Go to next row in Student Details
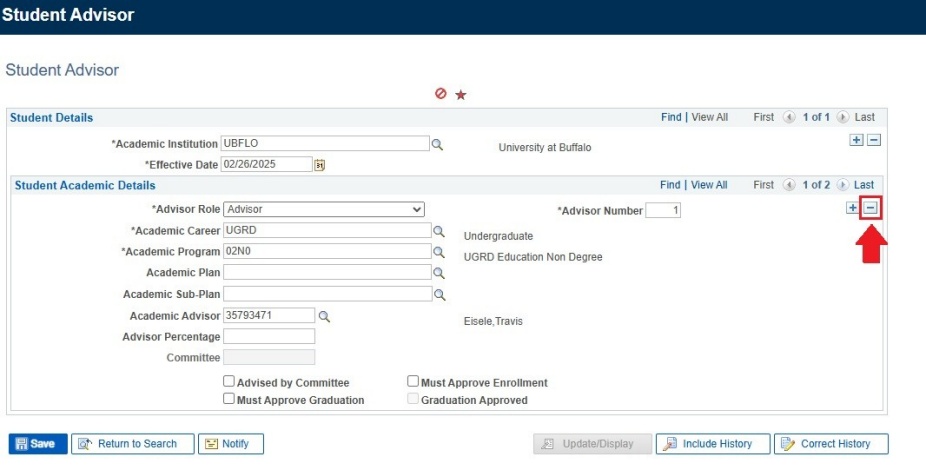926x470 pixels. click(x=843, y=117)
